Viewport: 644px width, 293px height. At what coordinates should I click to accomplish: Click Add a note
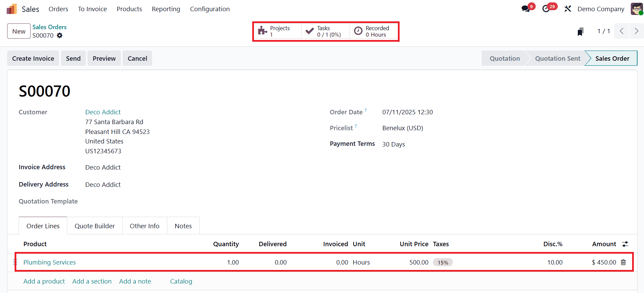click(135, 281)
